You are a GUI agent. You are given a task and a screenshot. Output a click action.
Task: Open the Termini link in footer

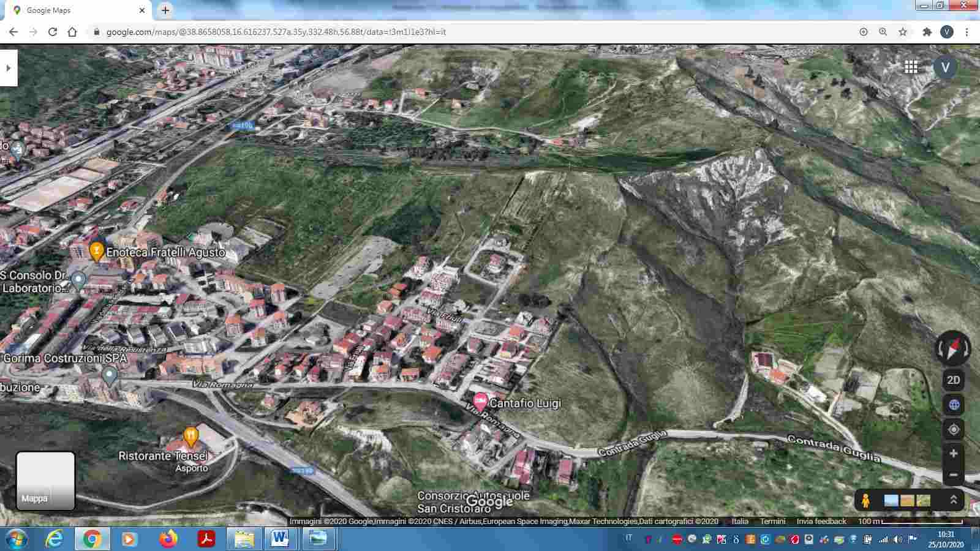tap(772, 522)
